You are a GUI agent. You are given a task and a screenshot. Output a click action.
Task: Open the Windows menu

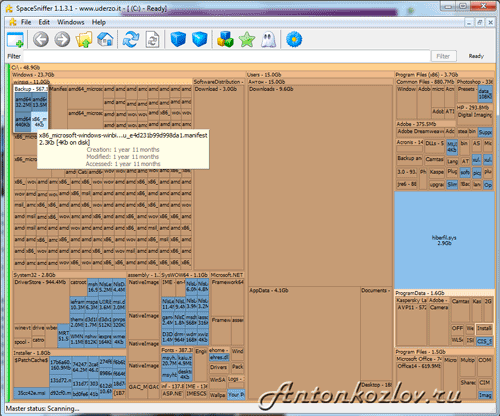(71, 22)
